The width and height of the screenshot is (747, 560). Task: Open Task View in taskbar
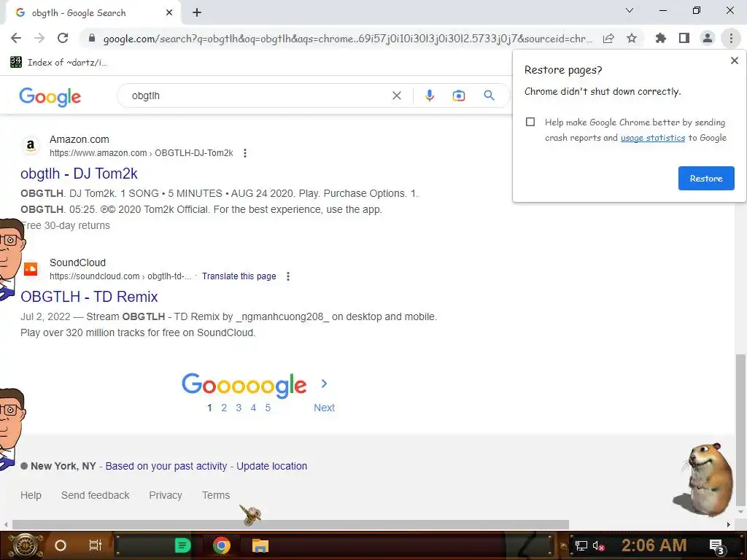(x=96, y=545)
